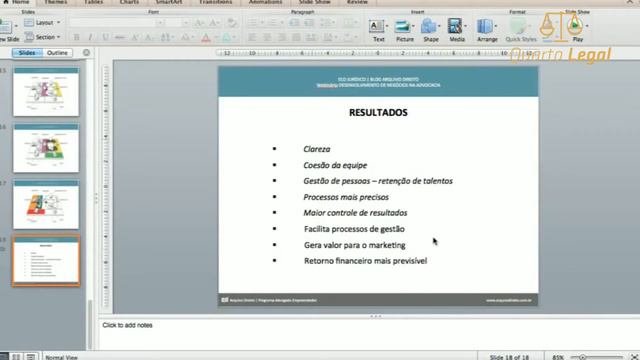Click the increase font size icon
This screenshot has height=360, width=640.
[x=199, y=23]
